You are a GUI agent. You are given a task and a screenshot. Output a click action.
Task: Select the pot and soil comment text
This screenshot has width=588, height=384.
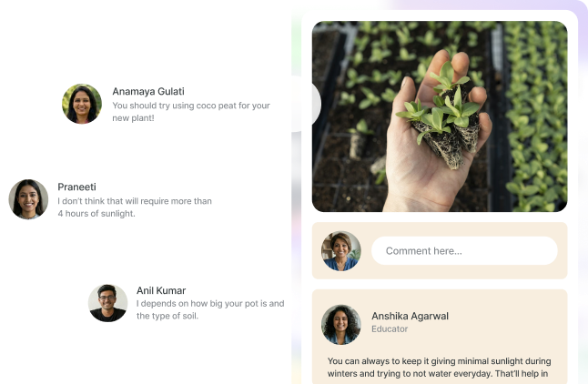[x=210, y=309]
